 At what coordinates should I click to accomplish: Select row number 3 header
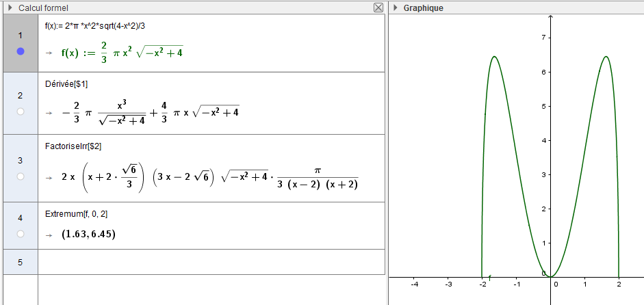pyautogui.click(x=21, y=161)
